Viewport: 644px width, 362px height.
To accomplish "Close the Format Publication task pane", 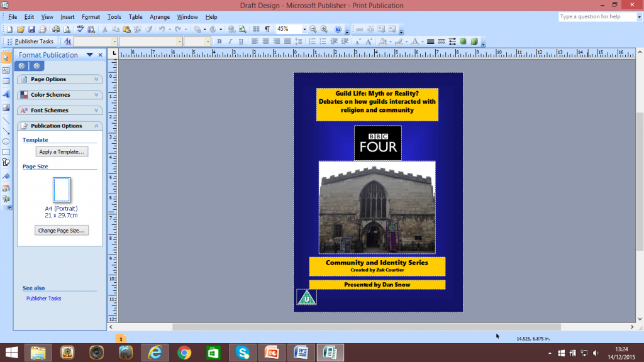I will pyautogui.click(x=100, y=55).
